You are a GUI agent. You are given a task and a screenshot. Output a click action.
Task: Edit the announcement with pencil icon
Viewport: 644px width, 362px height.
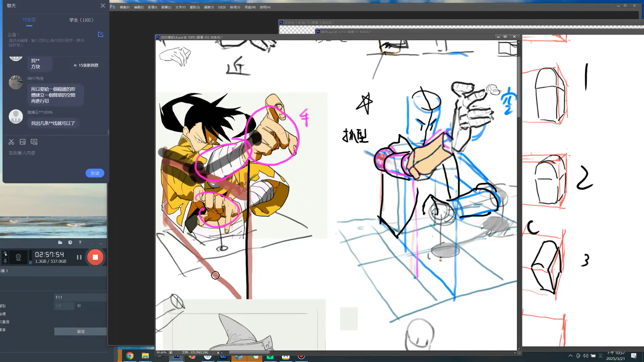point(100,35)
